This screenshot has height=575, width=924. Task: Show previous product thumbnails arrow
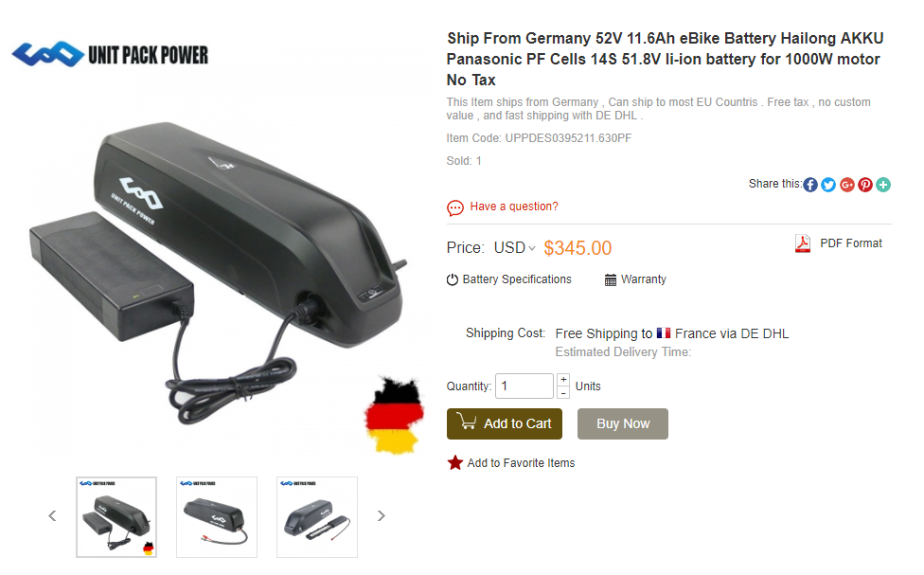[52, 516]
